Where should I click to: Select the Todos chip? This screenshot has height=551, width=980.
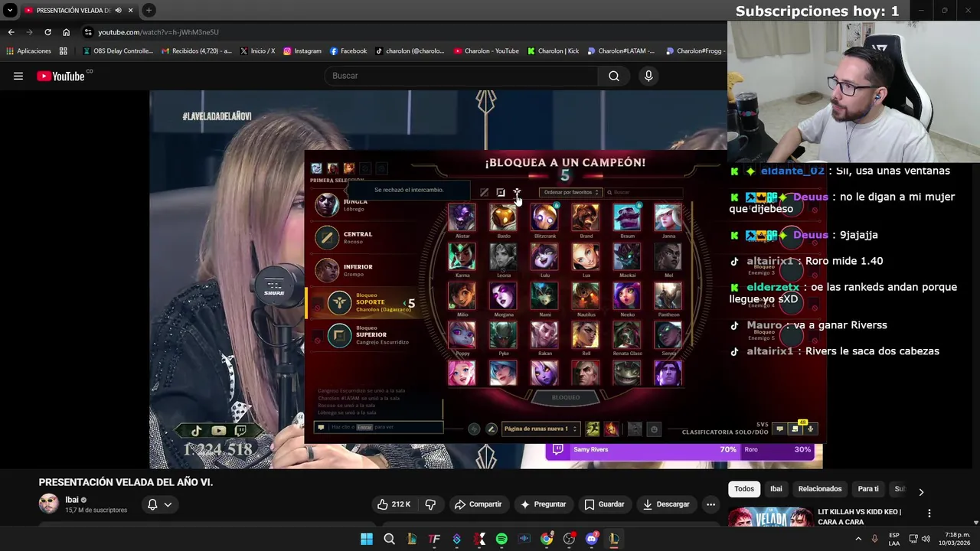pyautogui.click(x=744, y=489)
